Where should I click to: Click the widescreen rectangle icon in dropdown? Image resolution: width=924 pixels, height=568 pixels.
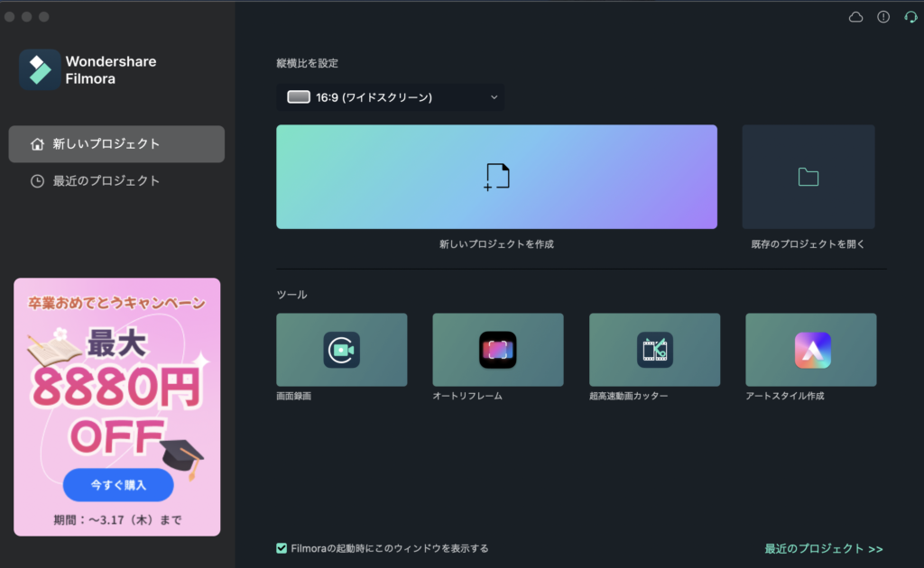(x=298, y=97)
